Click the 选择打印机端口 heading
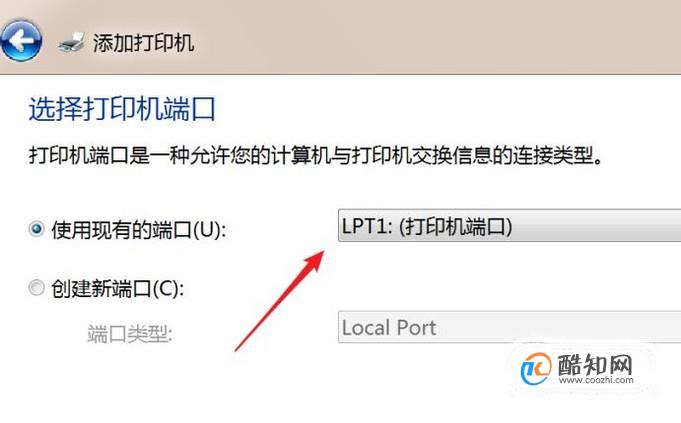 click(x=122, y=108)
